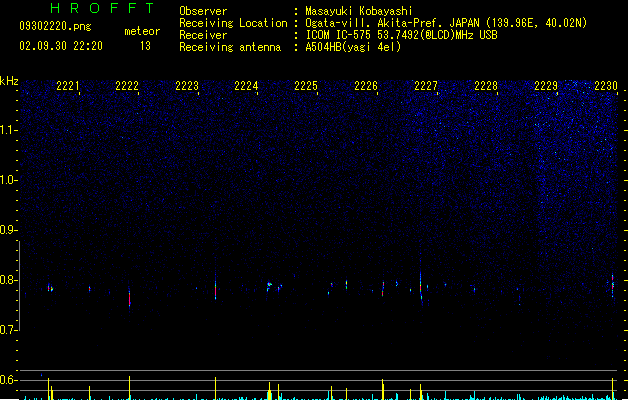
Task: Click the Observer label
Action: click(203, 11)
